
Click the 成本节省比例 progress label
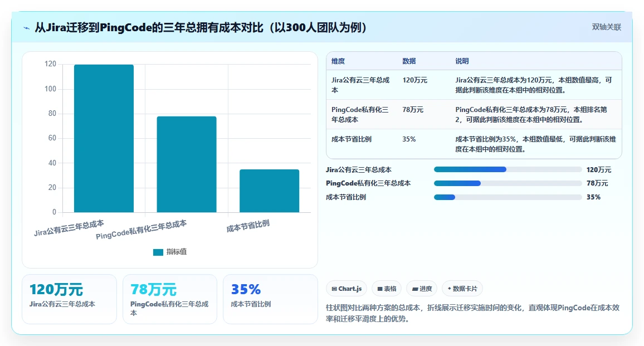pyautogui.click(x=346, y=197)
